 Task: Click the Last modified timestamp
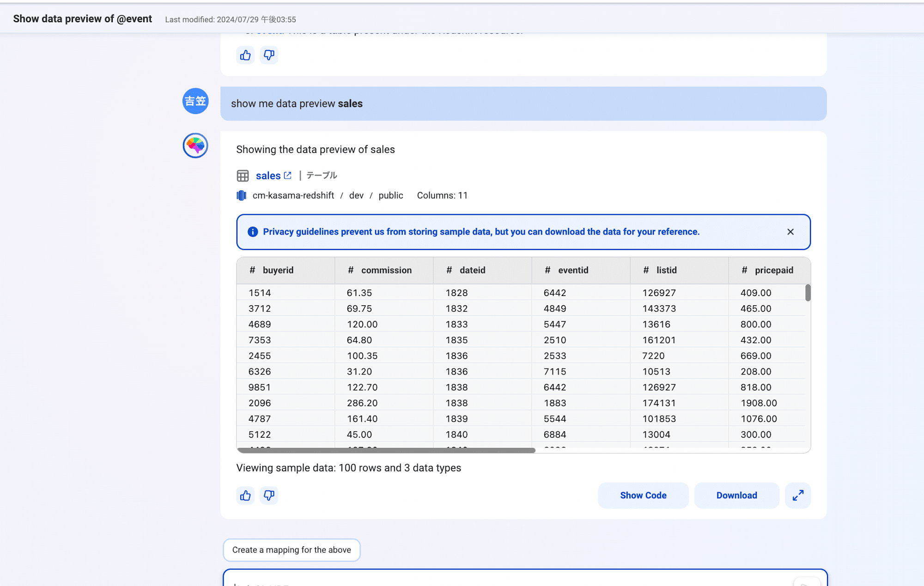click(230, 19)
